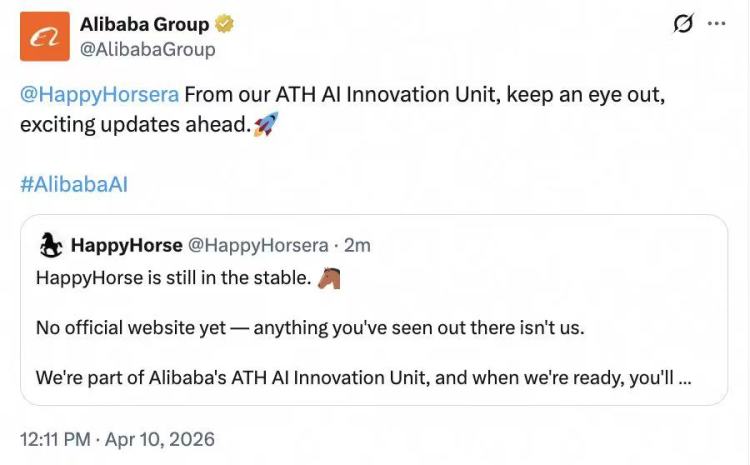Viewport: 750px width, 465px height.
Task: Visit the @AlibabaGroup handle under the name
Action: (x=148, y=48)
